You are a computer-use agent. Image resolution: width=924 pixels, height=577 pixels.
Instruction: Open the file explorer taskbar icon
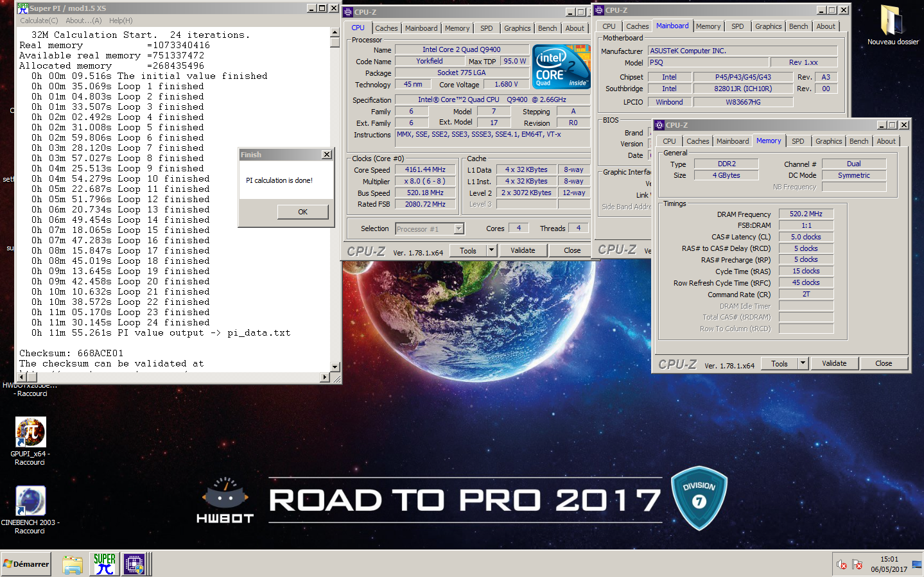tap(73, 564)
